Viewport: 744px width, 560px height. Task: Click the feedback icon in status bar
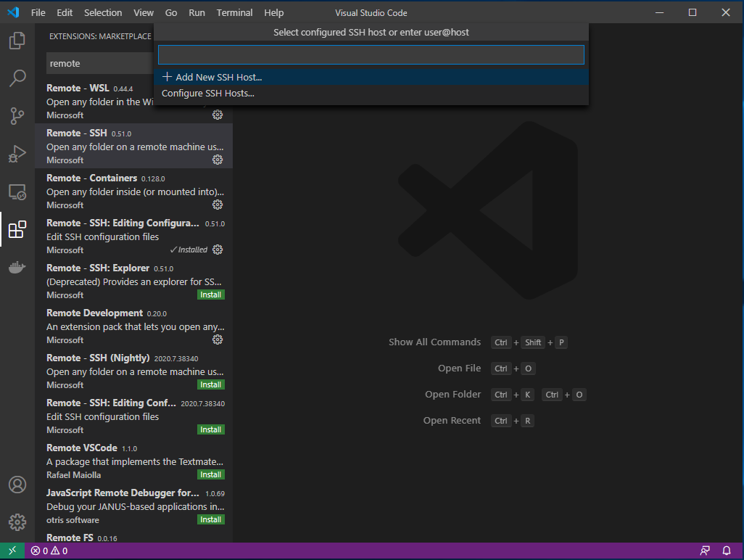tap(705, 551)
